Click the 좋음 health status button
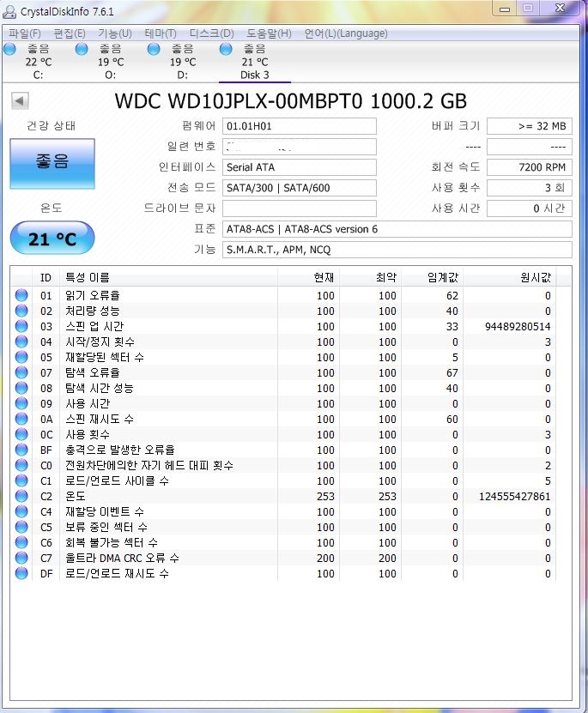 tap(52, 164)
